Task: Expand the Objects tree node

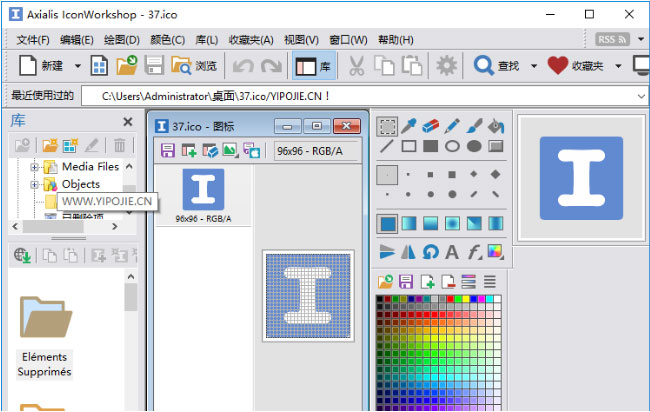Action: [x=34, y=184]
